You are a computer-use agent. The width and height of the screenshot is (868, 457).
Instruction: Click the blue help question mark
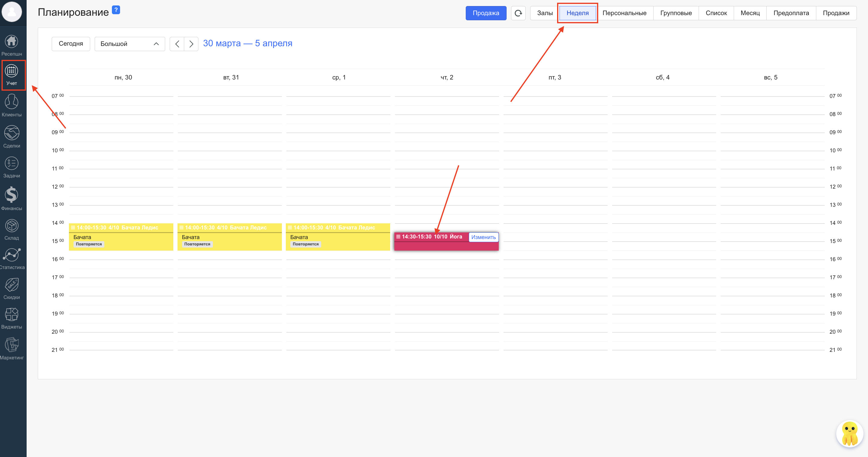(116, 10)
